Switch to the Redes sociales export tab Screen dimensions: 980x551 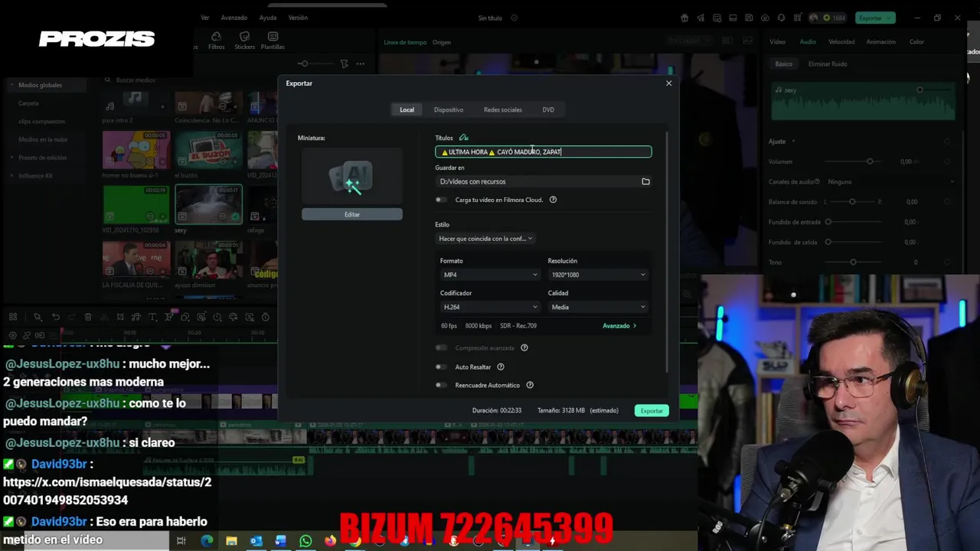502,109
